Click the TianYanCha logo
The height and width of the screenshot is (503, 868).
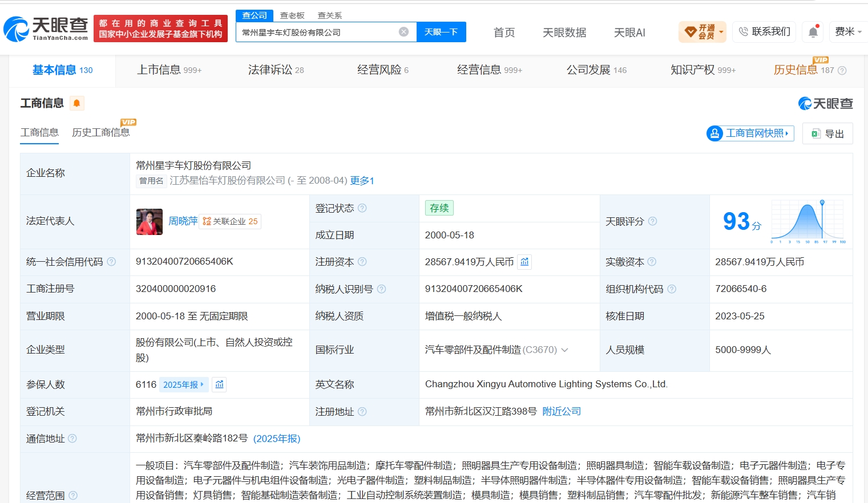tap(46, 29)
